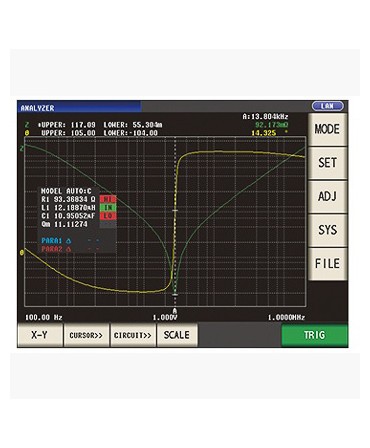Select the 1.0000MHz stop frequency
Image resolution: width=370 pixels, height=448 pixels.
click(x=286, y=318)
